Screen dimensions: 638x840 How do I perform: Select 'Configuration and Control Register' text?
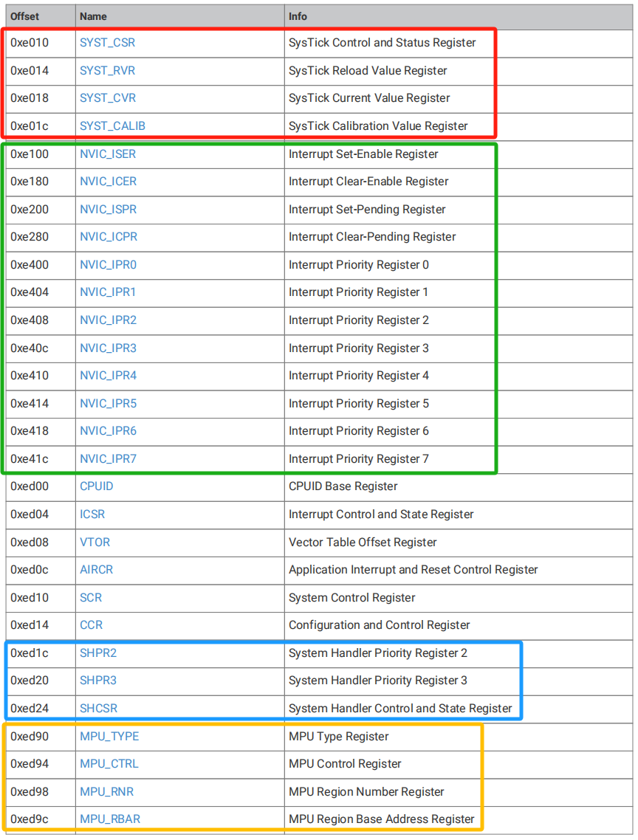[380, 624]
